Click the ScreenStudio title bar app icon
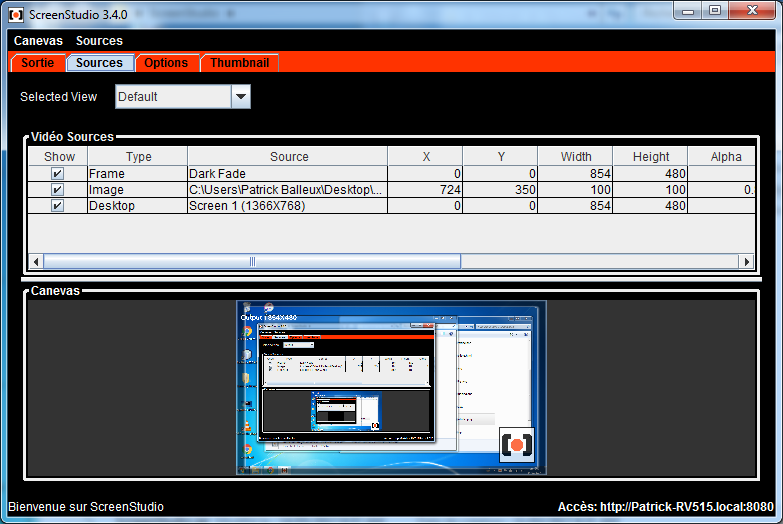 [16, 11]
